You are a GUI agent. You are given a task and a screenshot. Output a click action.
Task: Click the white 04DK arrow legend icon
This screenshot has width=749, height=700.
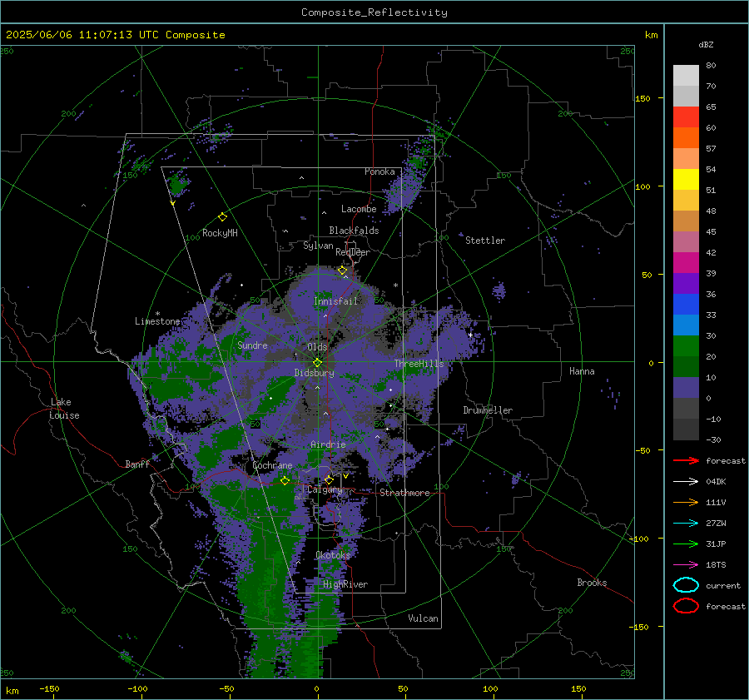click(x=686, y=481)
